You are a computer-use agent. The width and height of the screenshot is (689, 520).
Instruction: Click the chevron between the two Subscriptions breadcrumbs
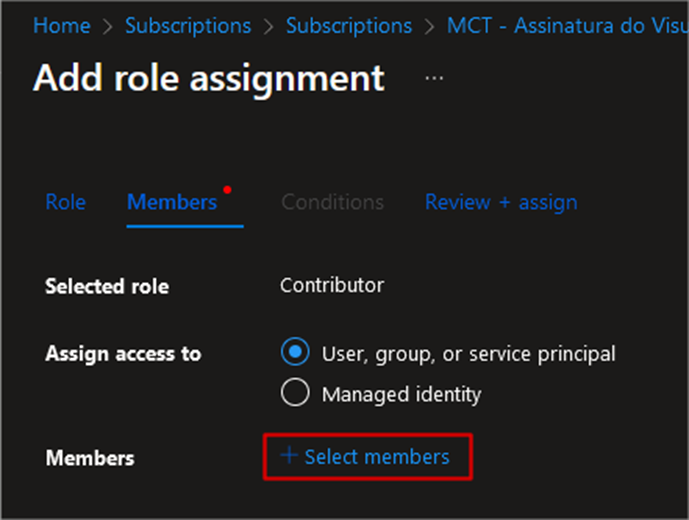(268, 26)
